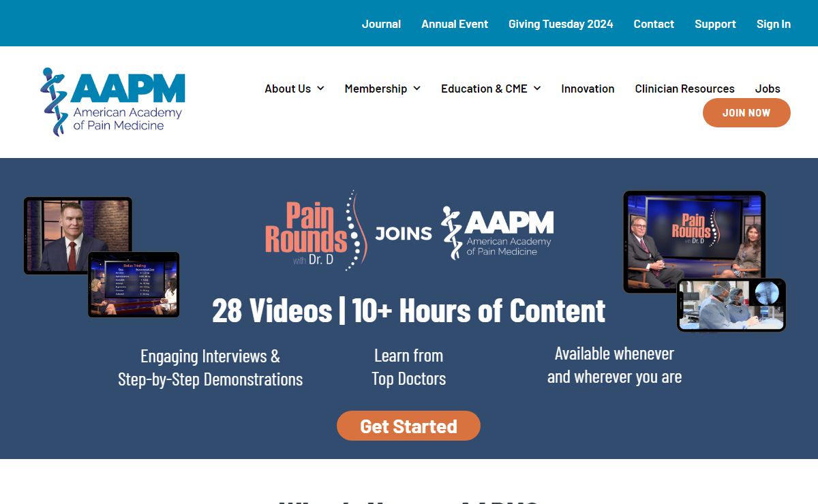This screenshot has height=504, width=818.
Task: Click Sign In in the top bar
Action: tap(774, 24)
